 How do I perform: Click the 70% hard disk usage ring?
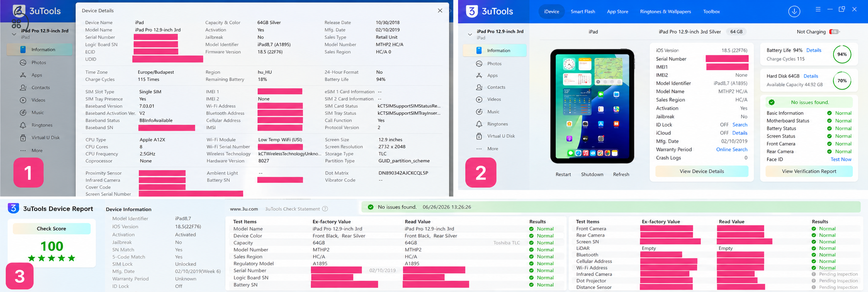pos(842,81)
